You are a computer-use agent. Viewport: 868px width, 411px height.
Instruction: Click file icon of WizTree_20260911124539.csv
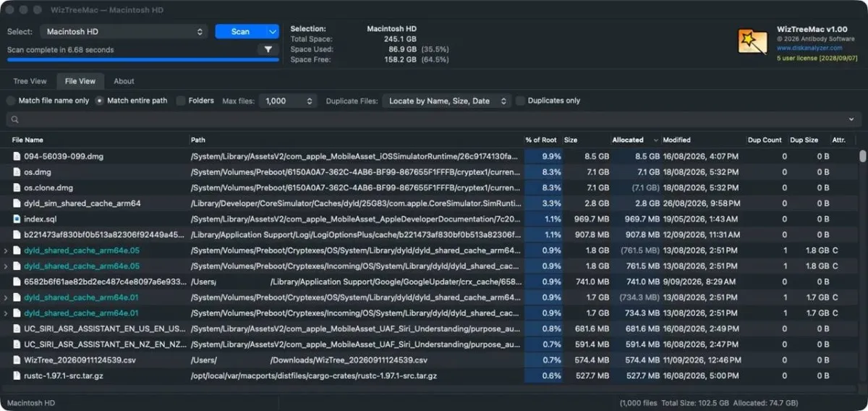[x=17, y=360]
